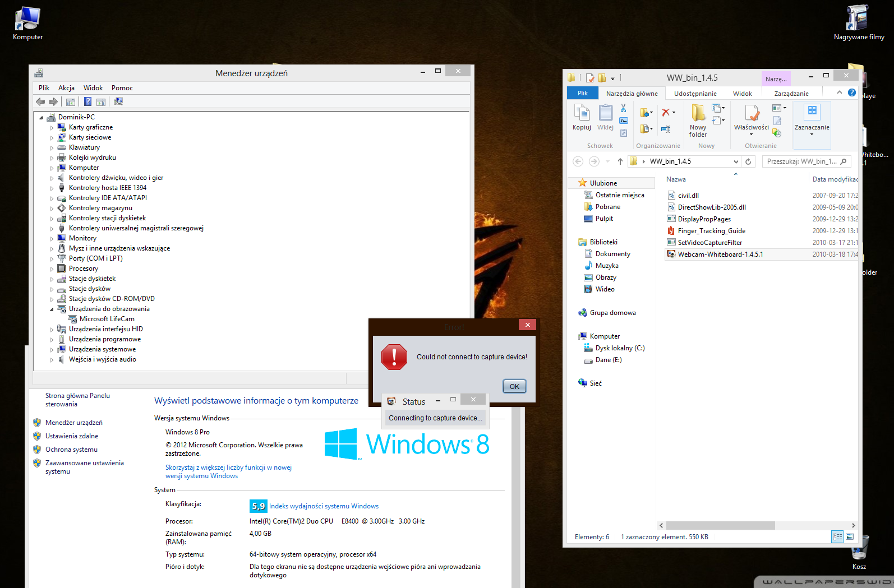Open file history icon in Otwieranie group

click(777, 133)
